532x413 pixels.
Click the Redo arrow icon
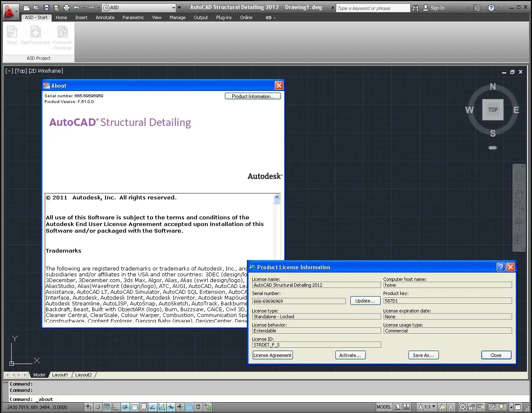tap(91, 8)
